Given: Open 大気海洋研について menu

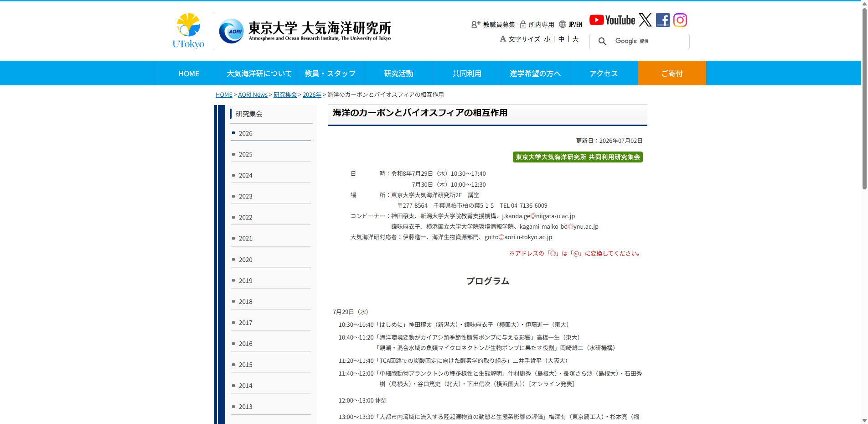Looking at the screenshot, I should click(259, 73).
